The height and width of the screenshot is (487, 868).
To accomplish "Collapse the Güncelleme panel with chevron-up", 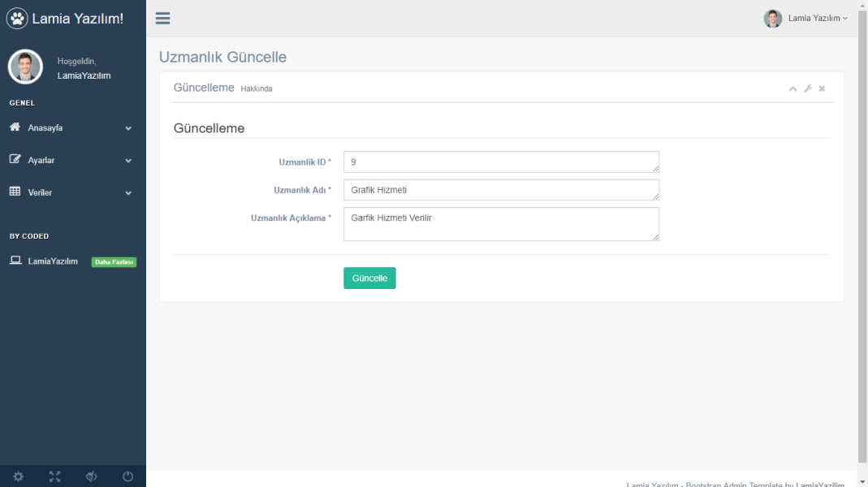I will 793,88.
